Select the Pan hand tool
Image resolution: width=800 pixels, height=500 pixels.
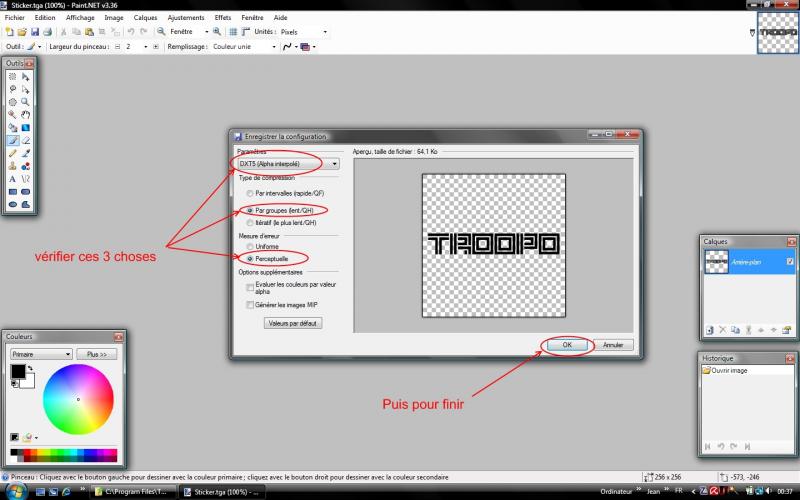pos(26,115)
